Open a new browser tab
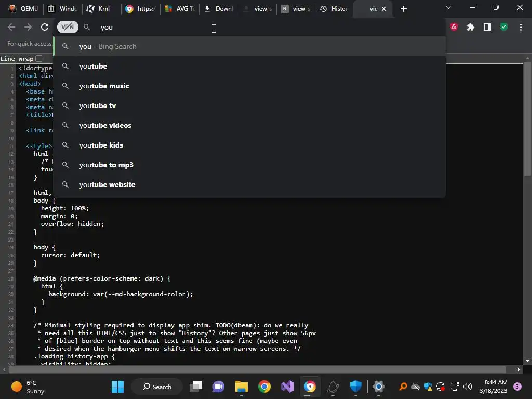This screenshot has height=399, width=532. click(403, 9)
